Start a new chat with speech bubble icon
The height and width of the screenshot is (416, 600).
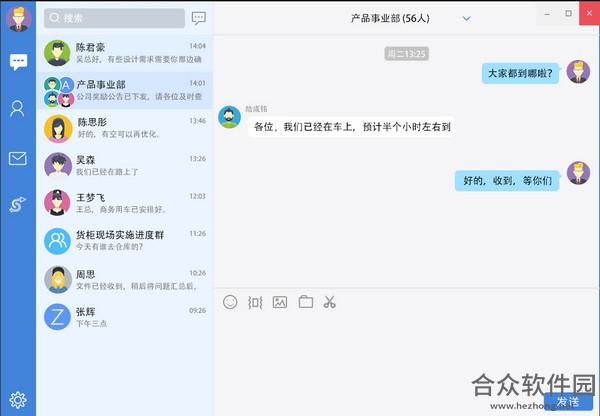(x=199, y=18)
